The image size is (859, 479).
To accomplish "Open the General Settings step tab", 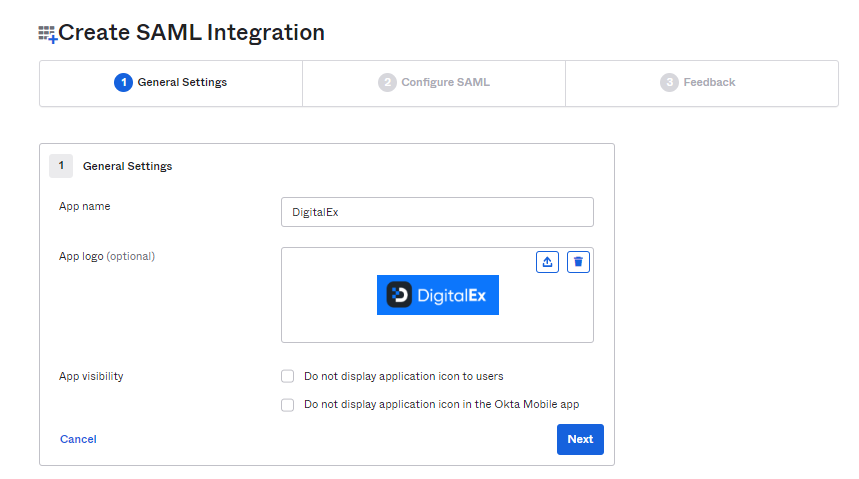I will 171,83.
